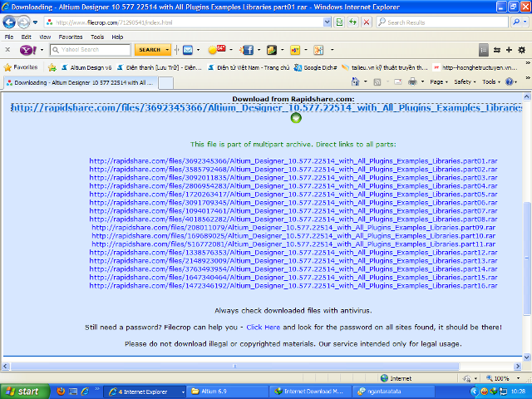Screen dimensions: 532x399
Task: Switch to Altium 6.9 folder taskbar button
Action: tap(228, 392)
